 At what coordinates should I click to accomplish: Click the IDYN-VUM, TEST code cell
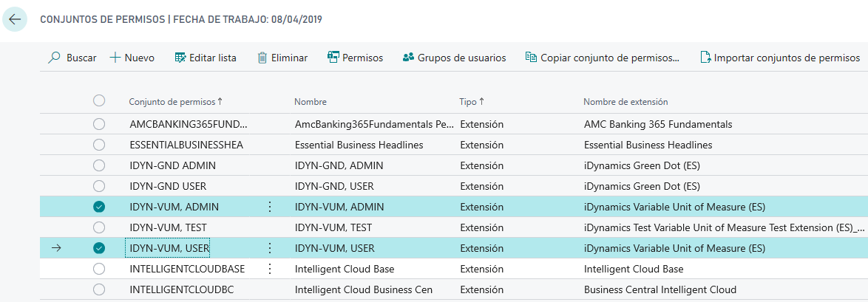pos(168,227)
